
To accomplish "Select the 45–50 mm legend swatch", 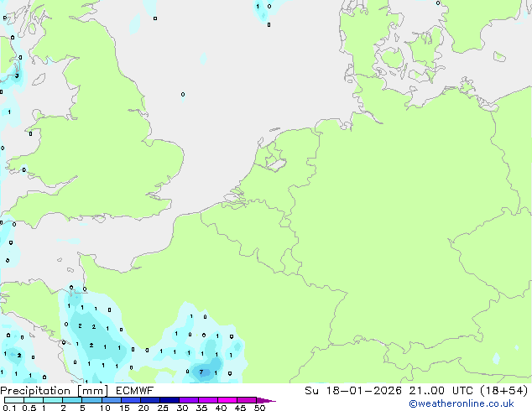I will [247, 400].
